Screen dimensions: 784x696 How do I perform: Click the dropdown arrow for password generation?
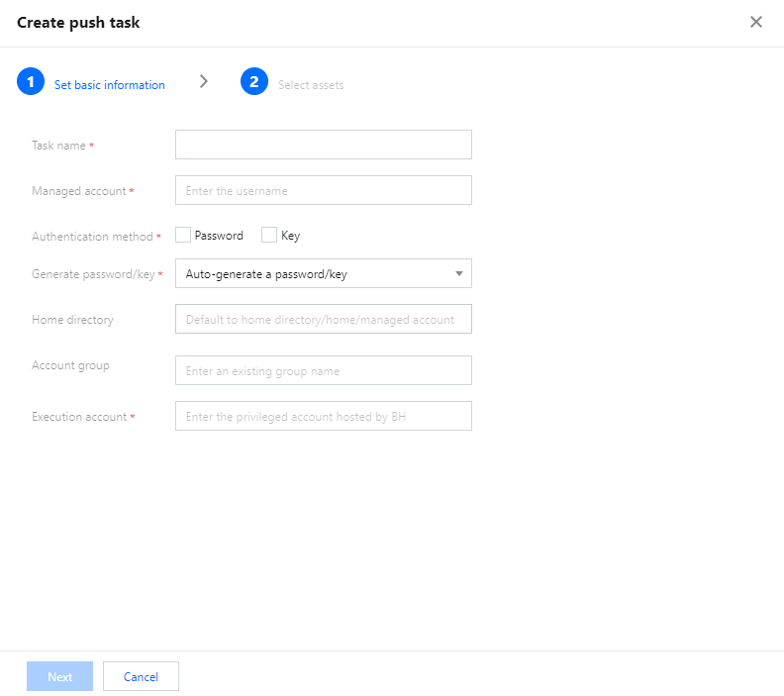(x=459, y=273)
